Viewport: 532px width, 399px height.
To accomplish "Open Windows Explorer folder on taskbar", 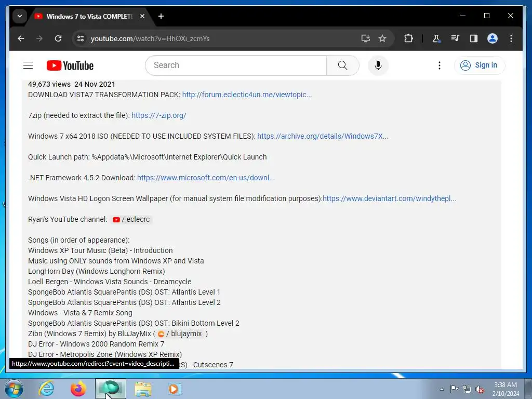I will 143,389.
